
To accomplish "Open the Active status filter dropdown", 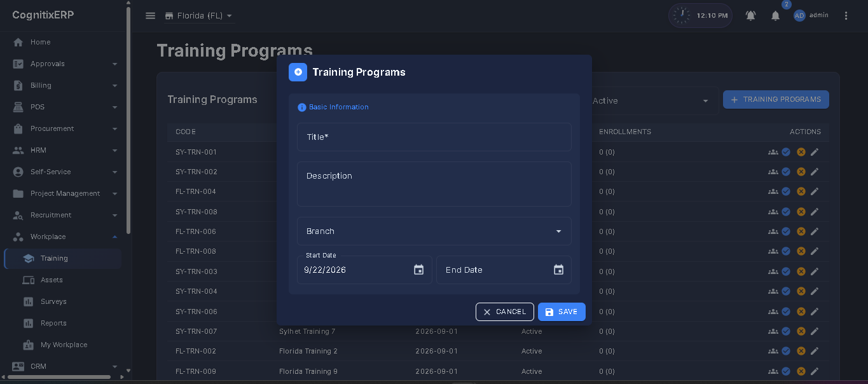I will click(651, 100).
